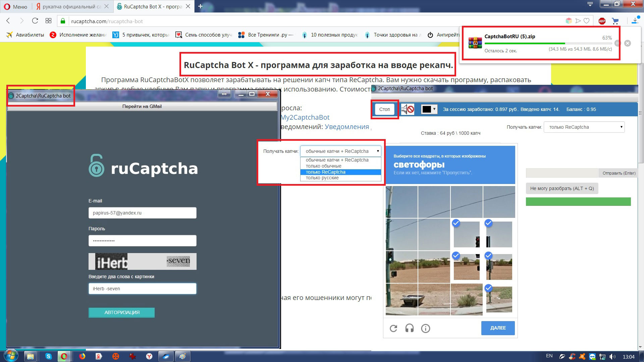Open the Уведомления link

(347, 127)
